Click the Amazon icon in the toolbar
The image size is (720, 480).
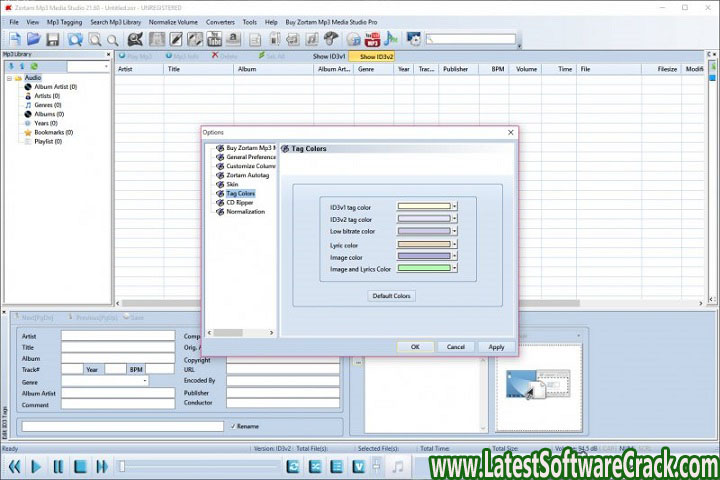click(x=233, y=39)
